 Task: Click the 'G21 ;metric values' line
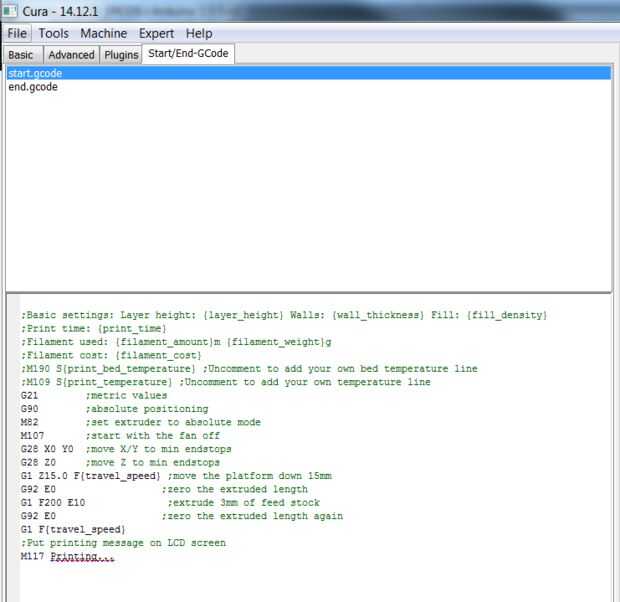(x=94, y=396)
